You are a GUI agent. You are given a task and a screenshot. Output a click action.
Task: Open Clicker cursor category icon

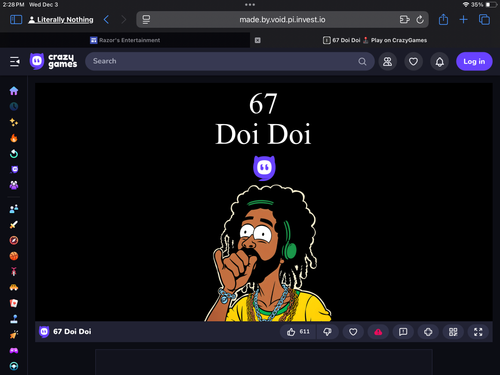click(14, 335)
